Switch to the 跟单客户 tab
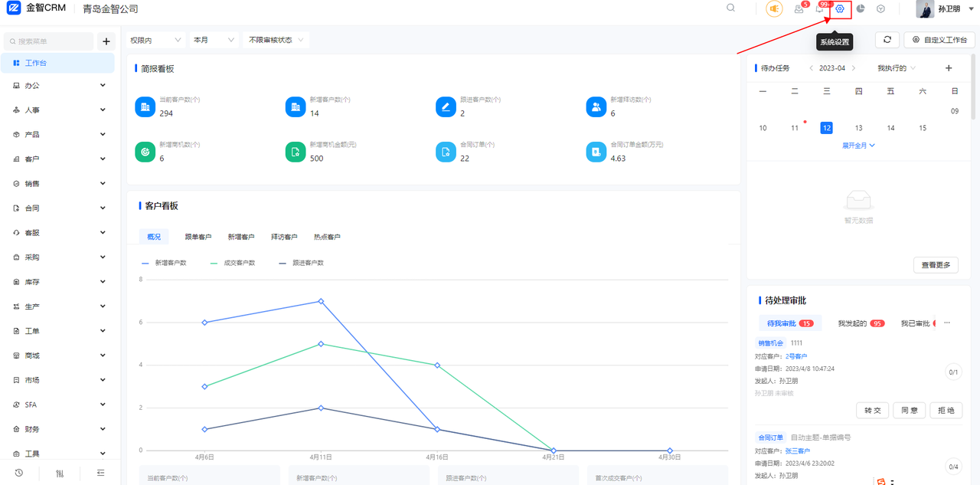The width and height of the screenshot is (980, 485). click(198, 237)
